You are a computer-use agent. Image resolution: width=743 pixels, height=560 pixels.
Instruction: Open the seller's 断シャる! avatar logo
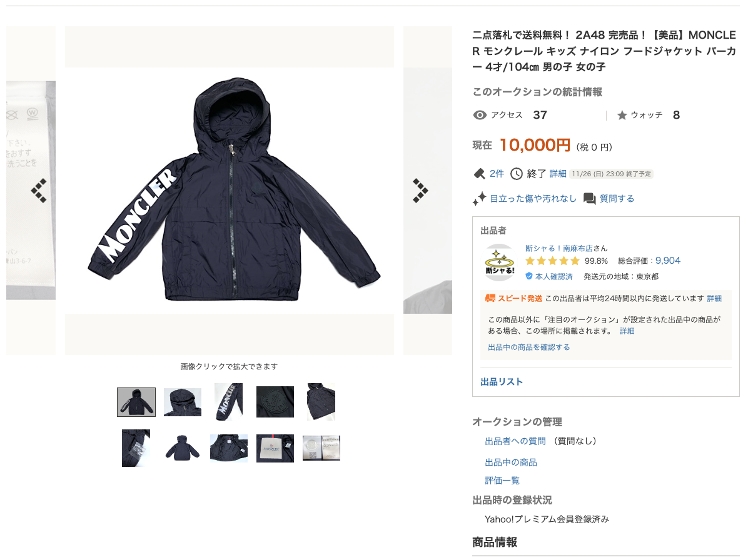point(499,262)
